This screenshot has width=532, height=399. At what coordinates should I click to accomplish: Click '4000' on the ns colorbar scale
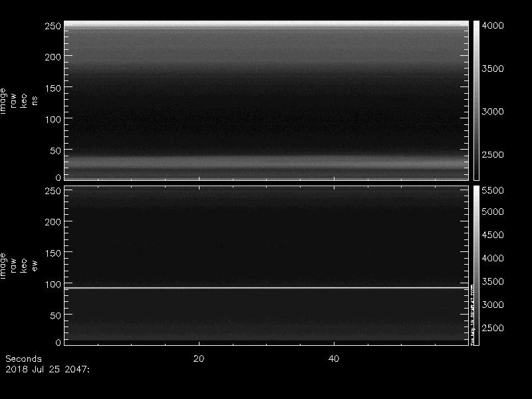coord(493,25)
